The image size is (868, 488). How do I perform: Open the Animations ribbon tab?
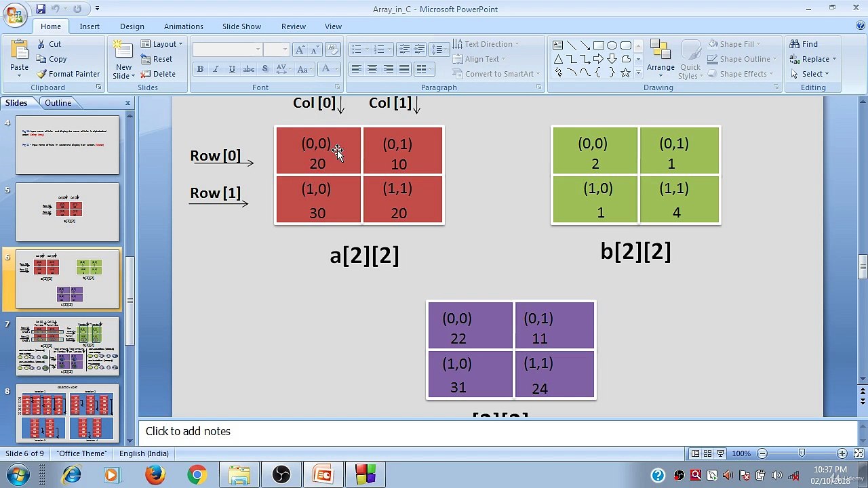(x=184, y=26)
